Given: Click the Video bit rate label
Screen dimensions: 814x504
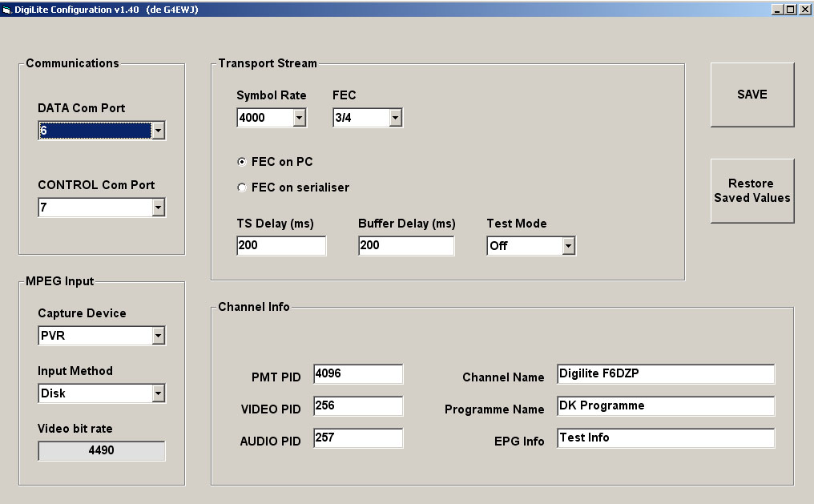Looking at the screenshot, I should [75, 429].
